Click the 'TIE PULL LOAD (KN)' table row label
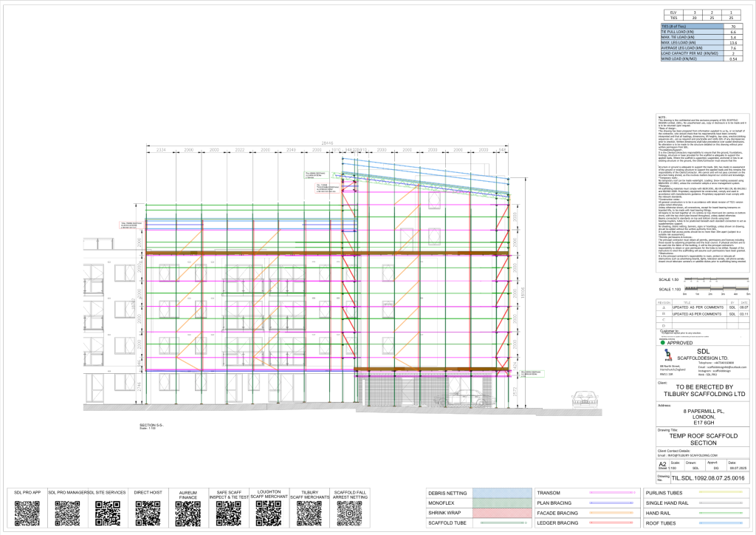This screenshot has height=535, width=756. click(693, 32)
